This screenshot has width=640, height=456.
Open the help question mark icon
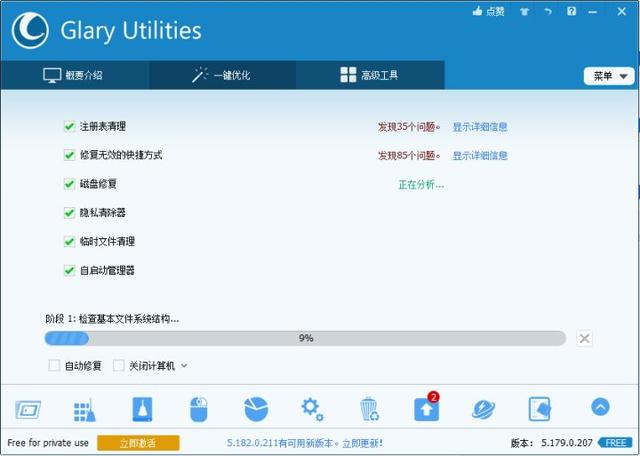click(x=571, y=11)
